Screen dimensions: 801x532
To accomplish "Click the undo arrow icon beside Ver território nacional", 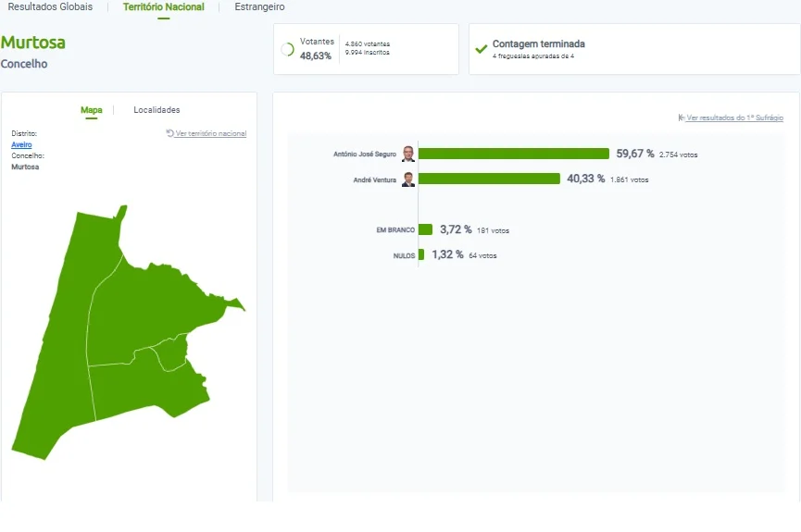I will [x=169, y=133].
